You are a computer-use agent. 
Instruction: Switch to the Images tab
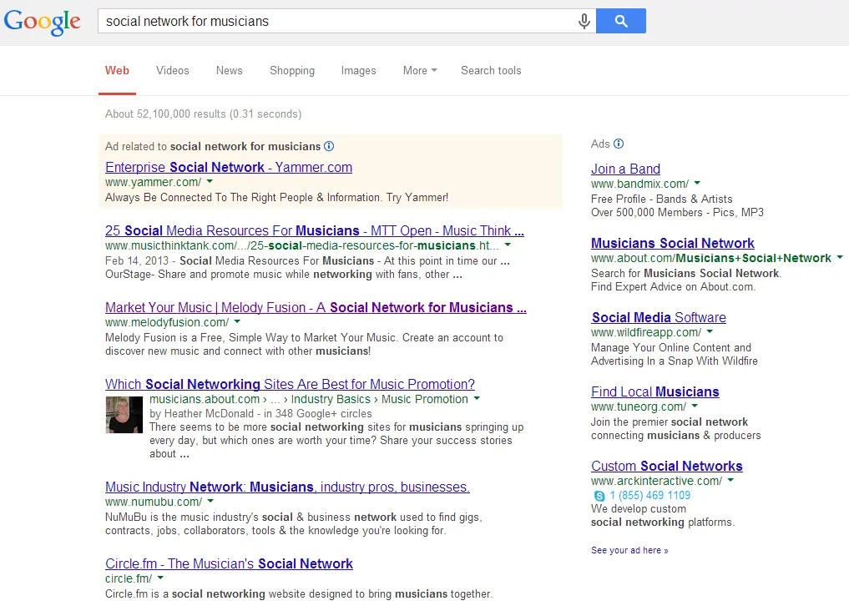(x=358, y=71)
